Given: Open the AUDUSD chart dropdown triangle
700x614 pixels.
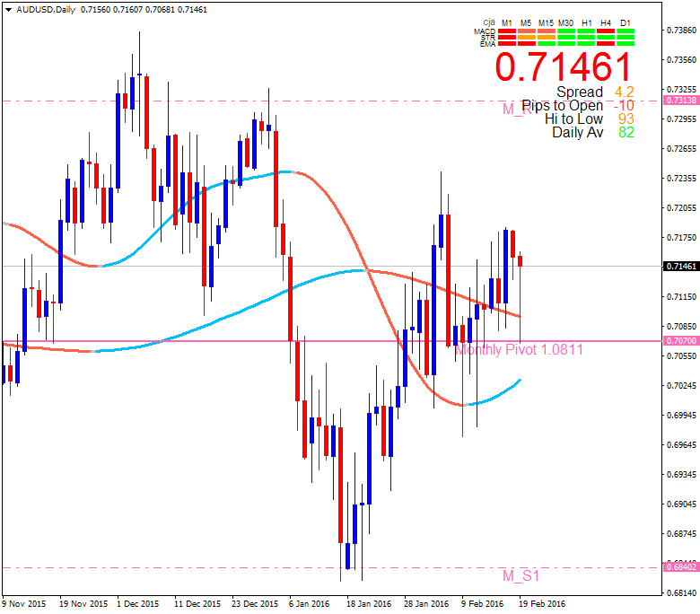Looking at the screenshot, I should (x=8, y=10).
